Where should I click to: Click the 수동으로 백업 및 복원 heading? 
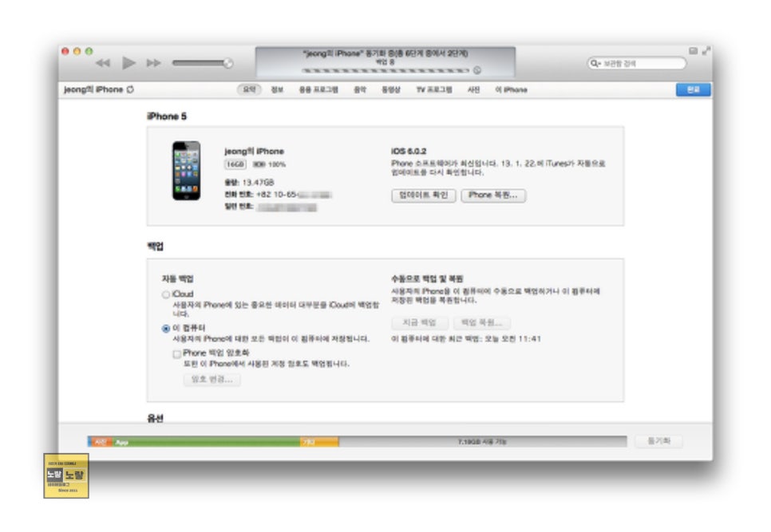427,278
